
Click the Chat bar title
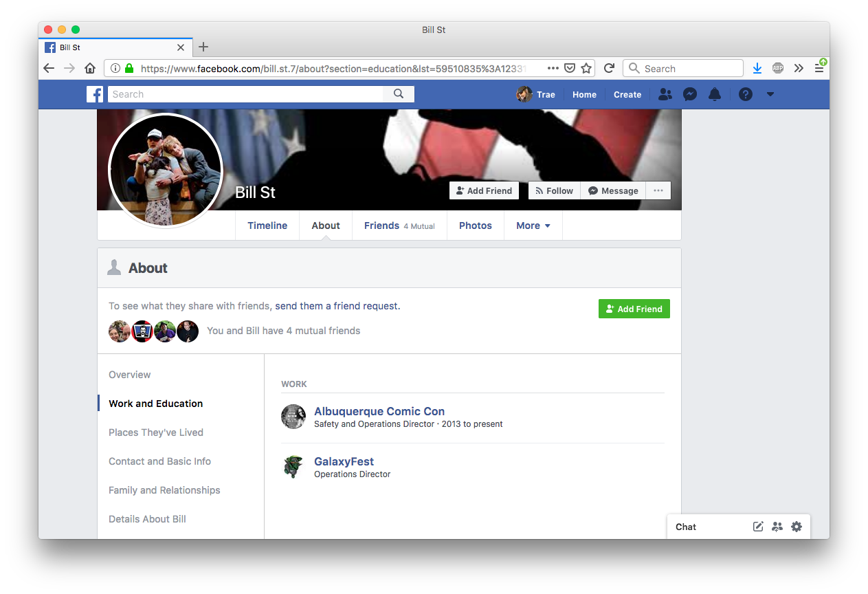click(x=686, y=527)
